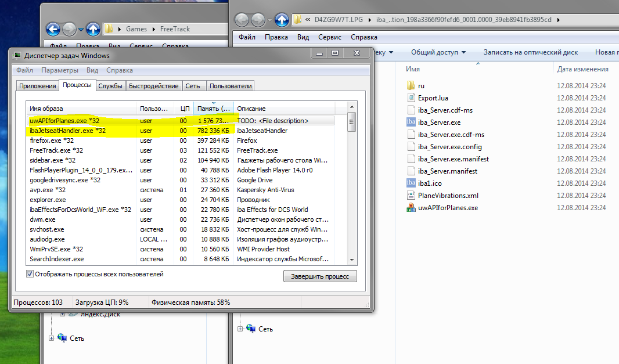The width and height of the screenshot is (619, 364).
Task: Click the process list scroll down arrow
Action: tap(352, 260)
